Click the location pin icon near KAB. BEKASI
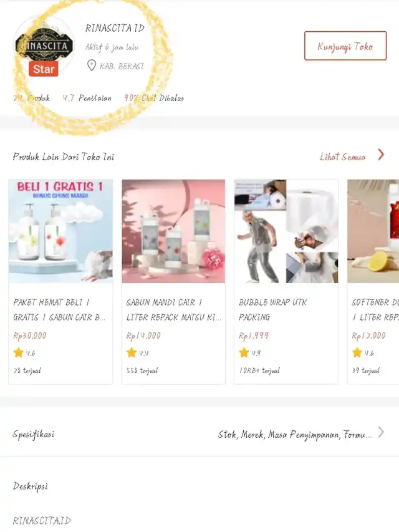 point(92,65)
